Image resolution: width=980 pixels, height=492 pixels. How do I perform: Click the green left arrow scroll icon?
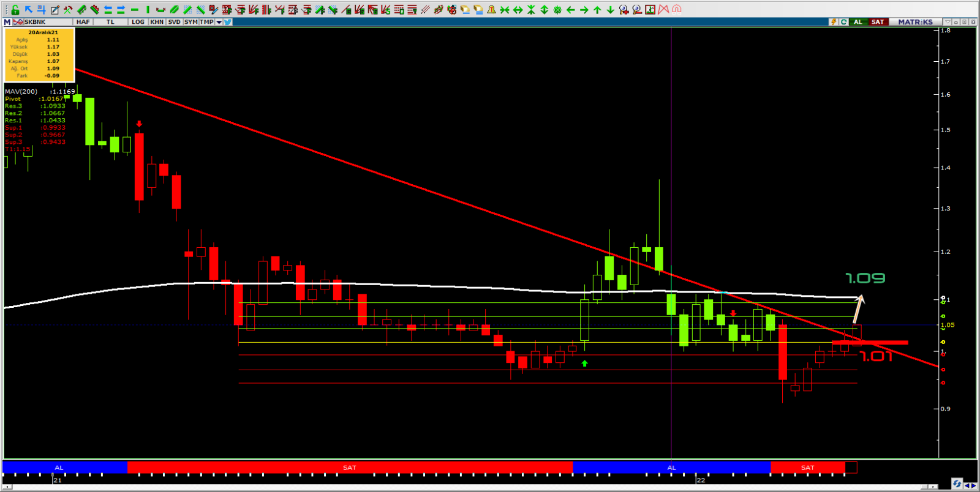(570, 10)
